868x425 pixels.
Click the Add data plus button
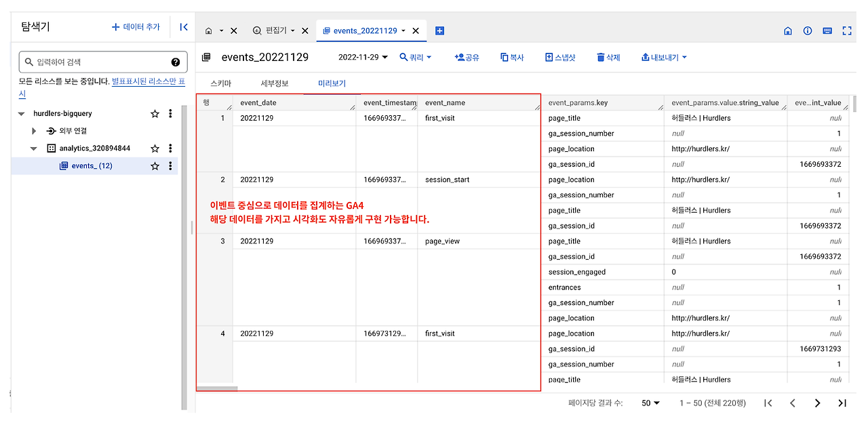[136, 27]
